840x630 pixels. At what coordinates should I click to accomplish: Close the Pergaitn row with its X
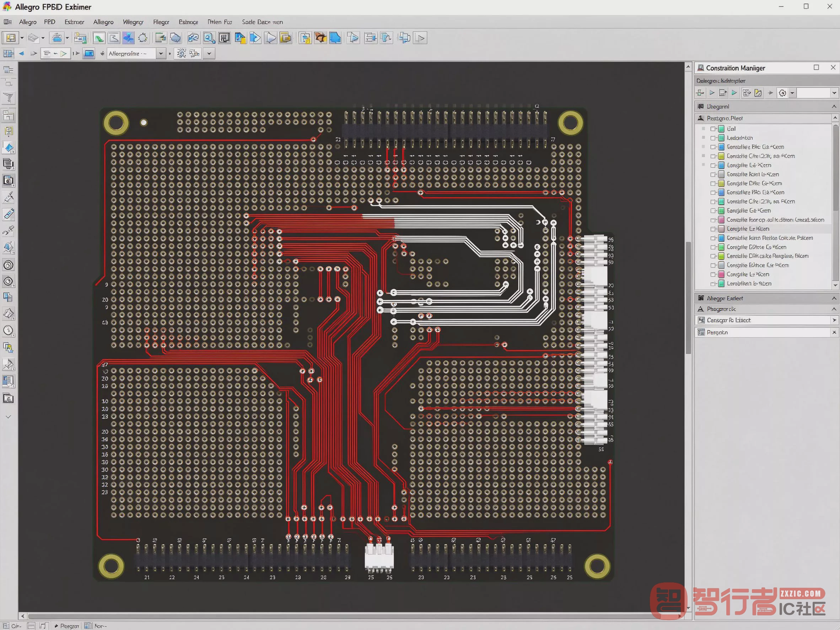834,332
